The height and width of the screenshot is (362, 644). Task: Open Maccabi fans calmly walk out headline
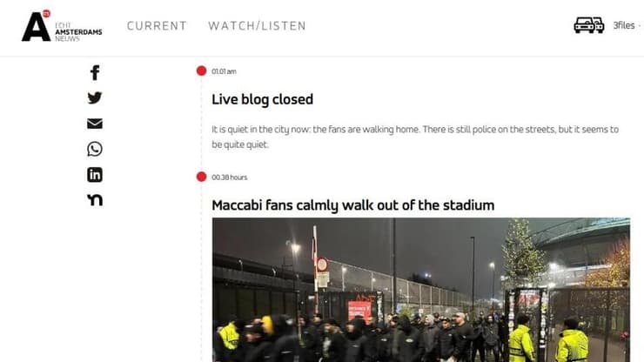[x=353, y=205]
